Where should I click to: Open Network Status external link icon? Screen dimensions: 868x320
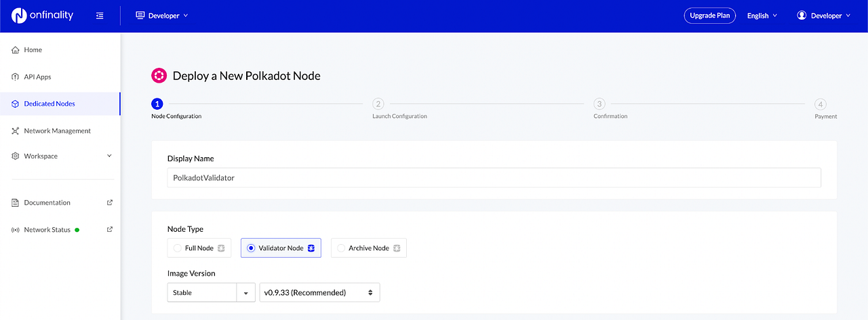tap(110, 229)
